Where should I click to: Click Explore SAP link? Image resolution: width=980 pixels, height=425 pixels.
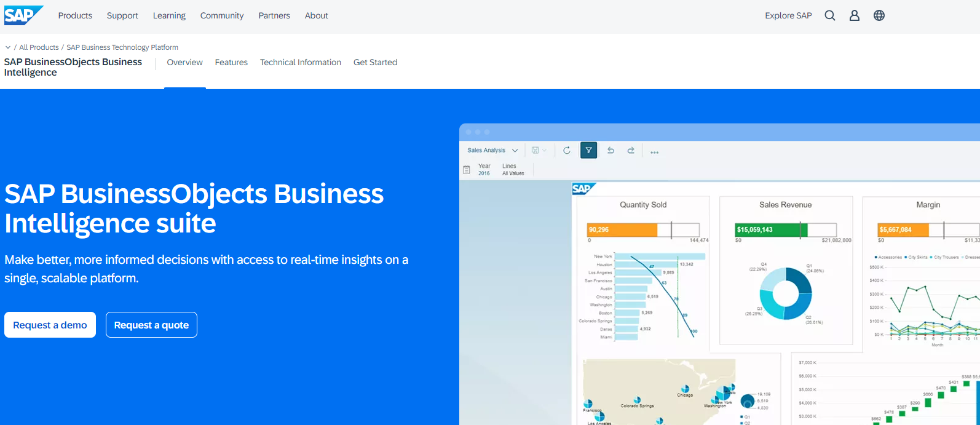788,15
